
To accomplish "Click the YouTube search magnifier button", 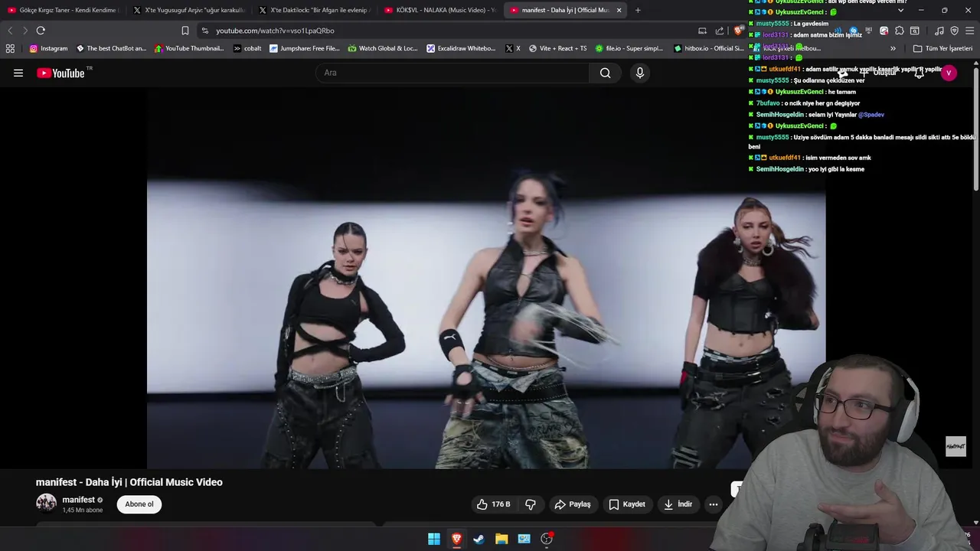I will [x=606, y=73].
